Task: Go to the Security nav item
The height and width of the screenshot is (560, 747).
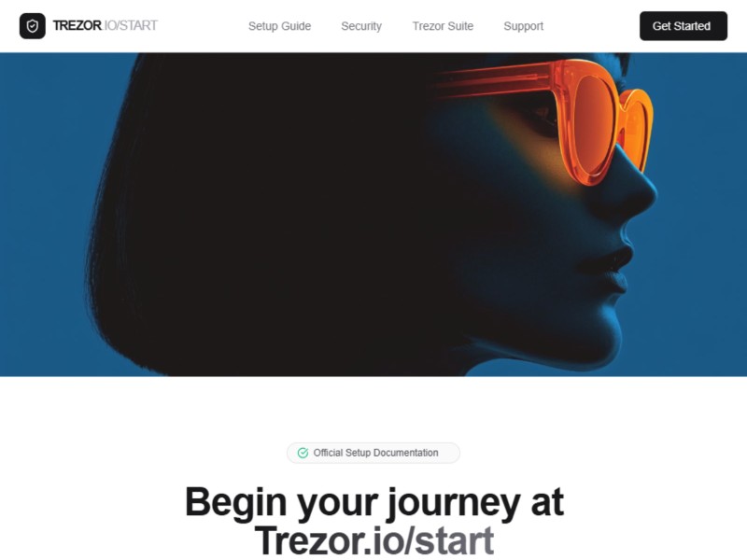Action: click(x=361, y=26)
